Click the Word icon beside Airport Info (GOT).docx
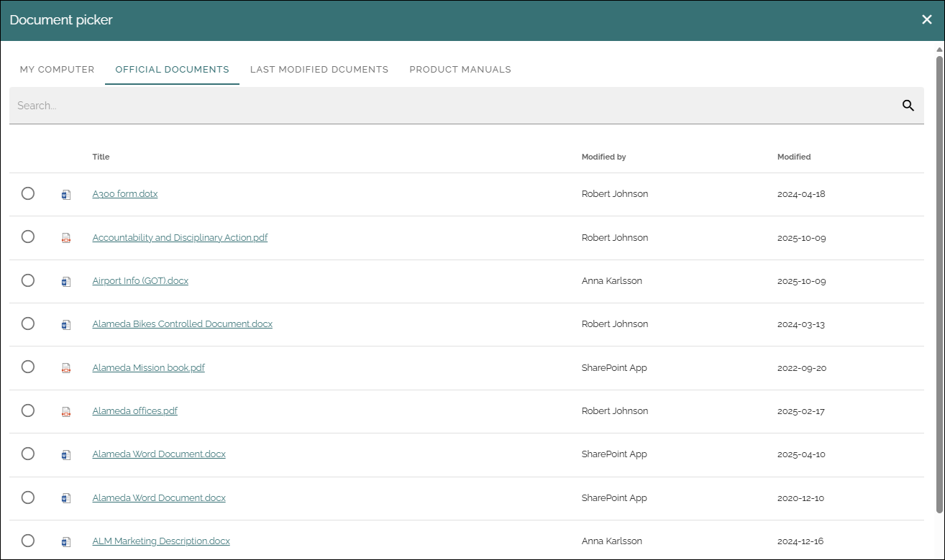 (66, 281)
